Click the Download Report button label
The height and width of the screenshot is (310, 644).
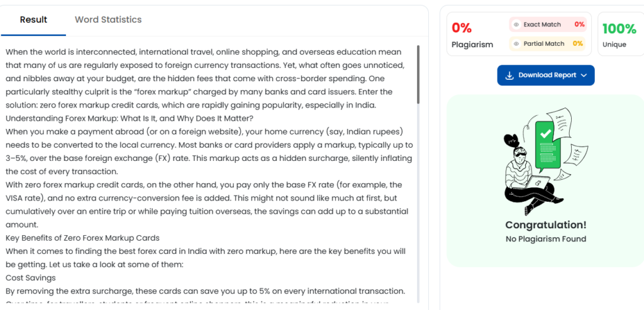click(547, 75)
